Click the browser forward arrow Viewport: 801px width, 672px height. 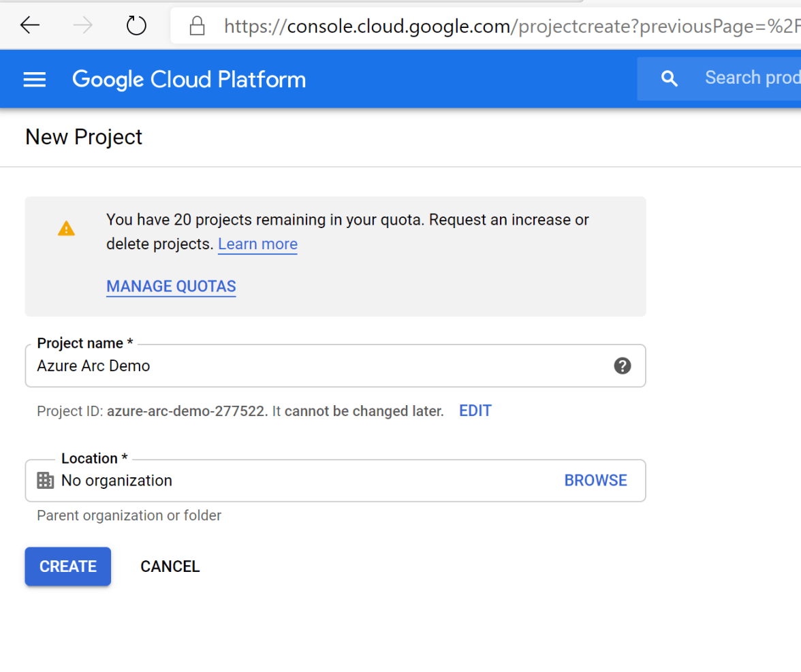pyautogui.click(x=83, y=26)
